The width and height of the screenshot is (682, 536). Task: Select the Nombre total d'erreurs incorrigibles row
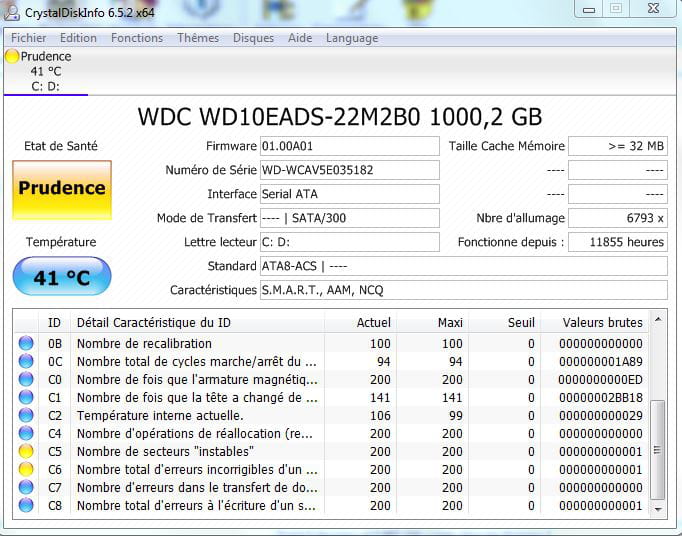point(331,469)
